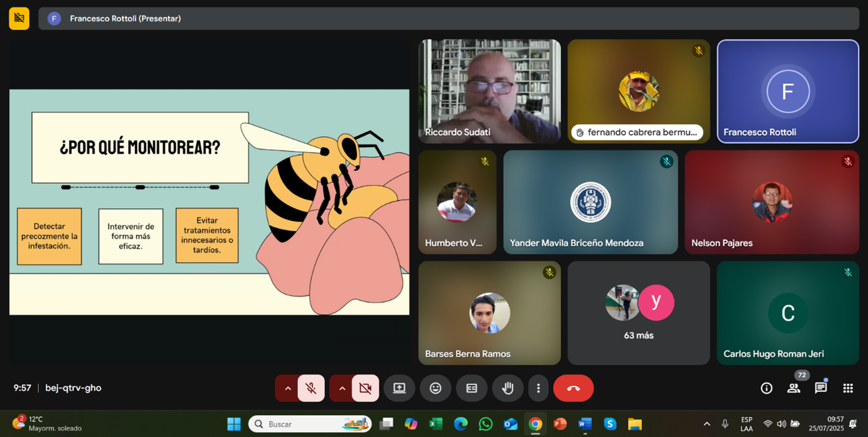The width and height of the screenshot is (868, 437).
Task: Open Excel from the Windows taskbar
Action: click(435, 424)
